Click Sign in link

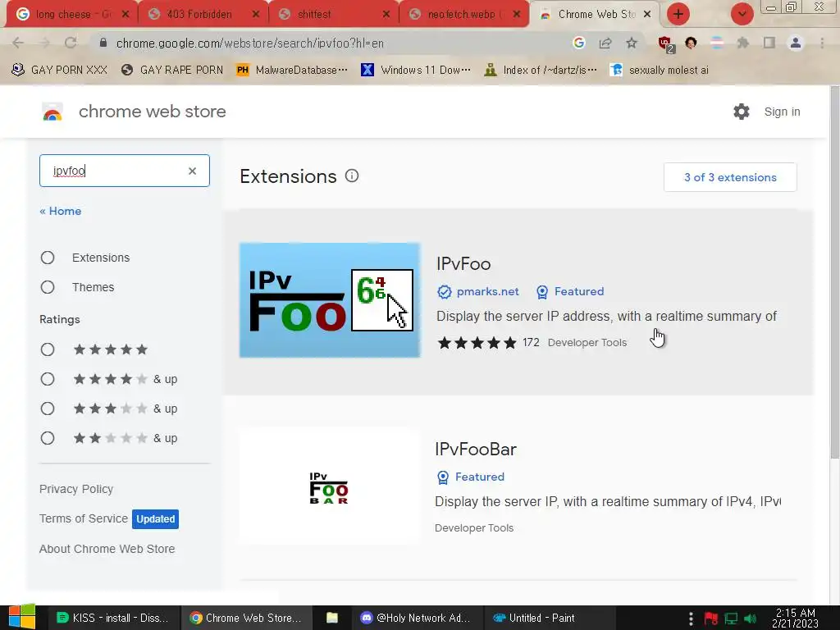coord(782,112)
